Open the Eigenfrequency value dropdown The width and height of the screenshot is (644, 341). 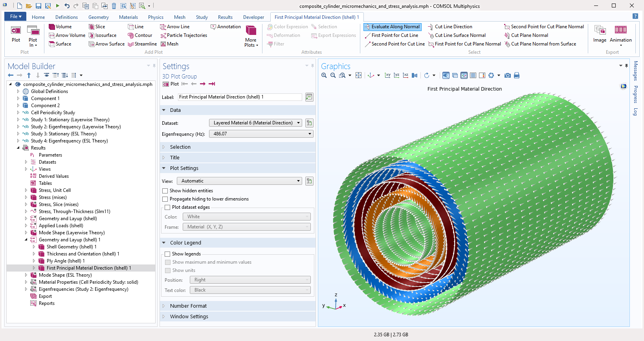pyautogui.click(x=262, y=134)
